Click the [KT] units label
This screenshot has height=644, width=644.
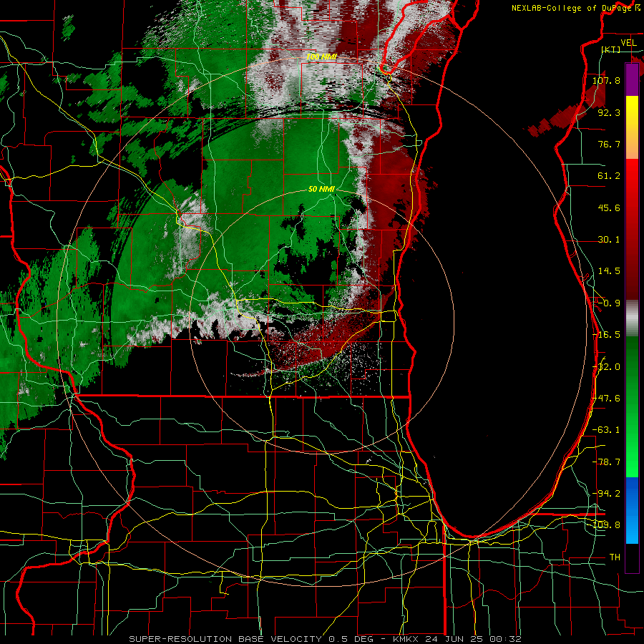(x=611, y=49)
